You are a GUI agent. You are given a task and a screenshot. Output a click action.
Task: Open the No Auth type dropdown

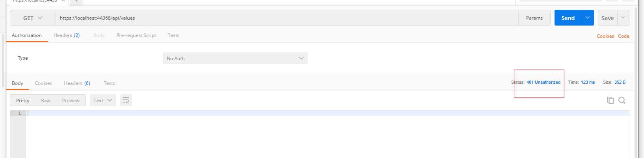235,58
